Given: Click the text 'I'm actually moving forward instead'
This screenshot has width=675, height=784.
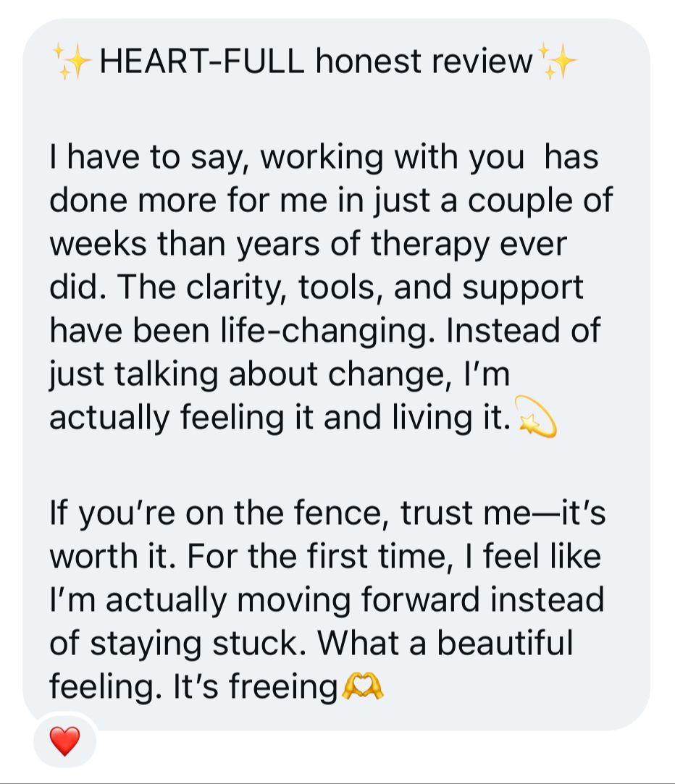Looking at the screenshot, I should pos(327,599).
